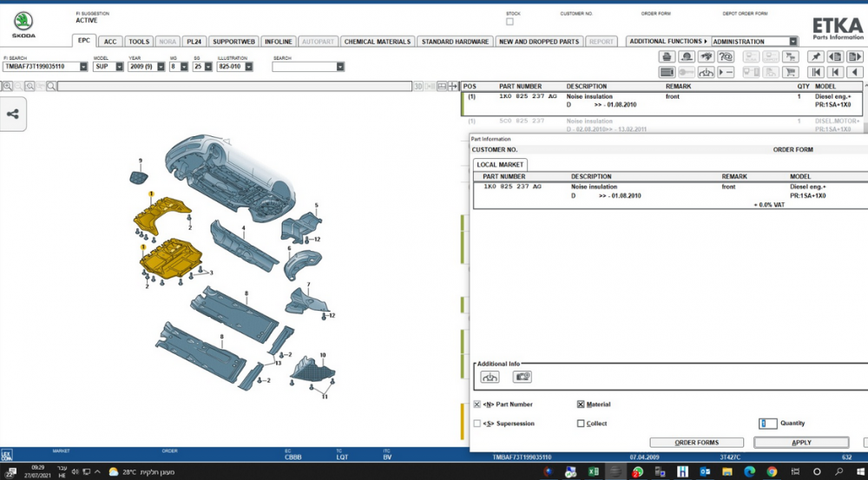Click the single left arrow navigation icon

855,72
